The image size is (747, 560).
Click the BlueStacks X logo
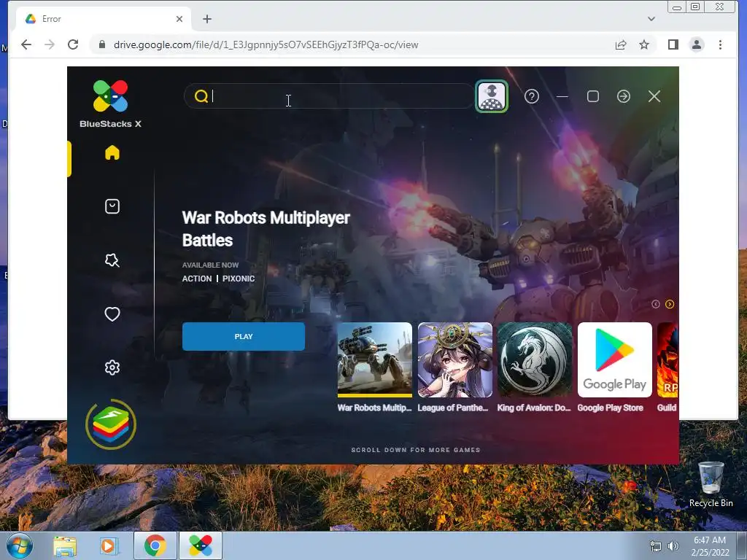111,104
